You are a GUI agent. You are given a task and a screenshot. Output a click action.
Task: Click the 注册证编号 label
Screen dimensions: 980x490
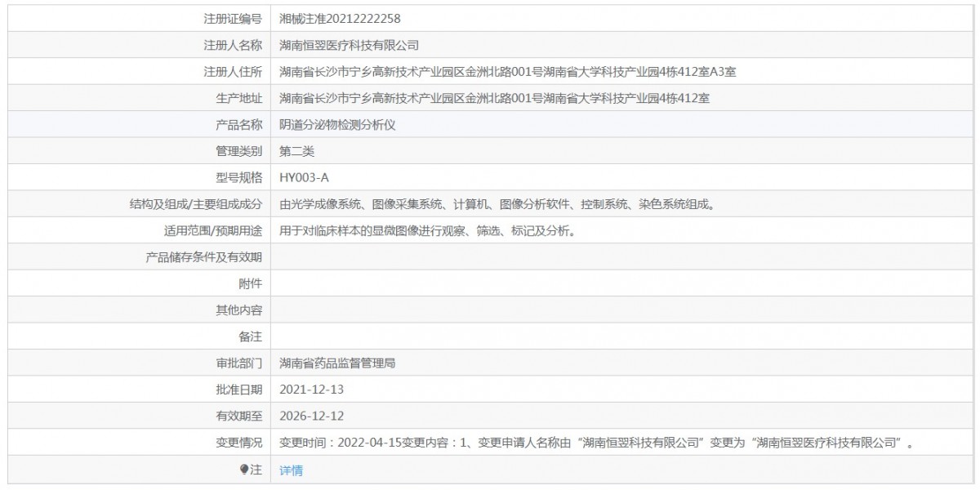point(233,18)
